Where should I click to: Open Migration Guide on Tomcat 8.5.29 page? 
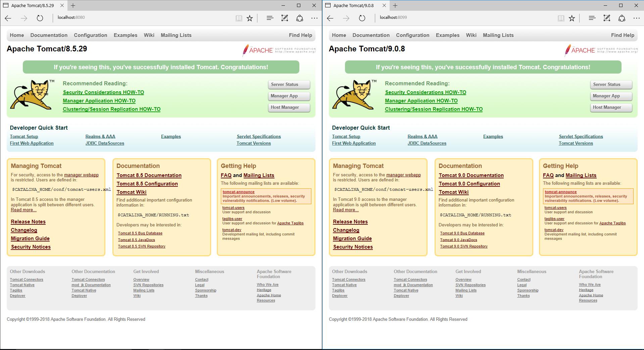pos(30,238)
